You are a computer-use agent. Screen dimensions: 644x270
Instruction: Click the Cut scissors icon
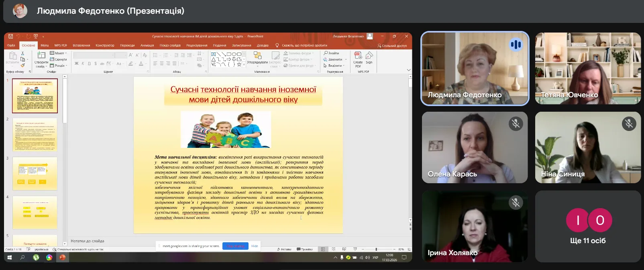(x=22, y=53)
